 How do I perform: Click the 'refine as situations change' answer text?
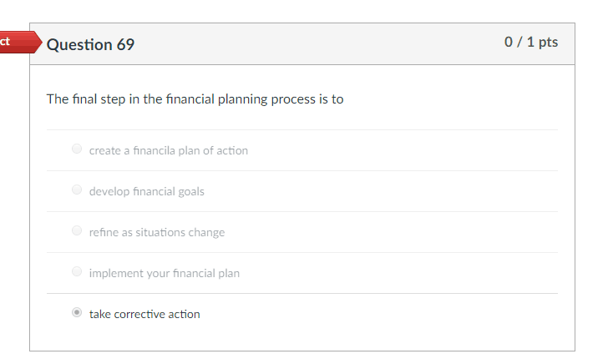pos(156,232)
